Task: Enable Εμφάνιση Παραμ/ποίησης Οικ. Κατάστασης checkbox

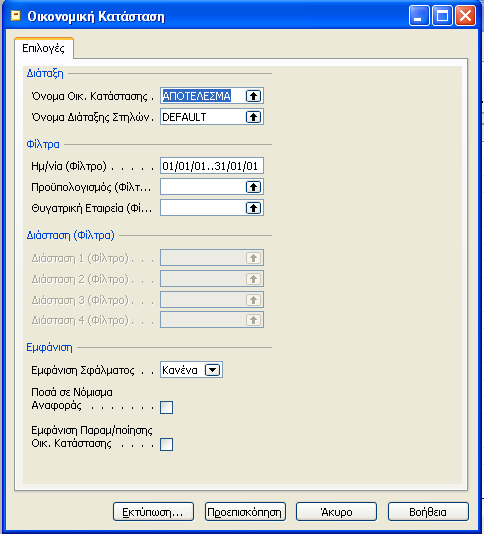Action: (167, 444)
